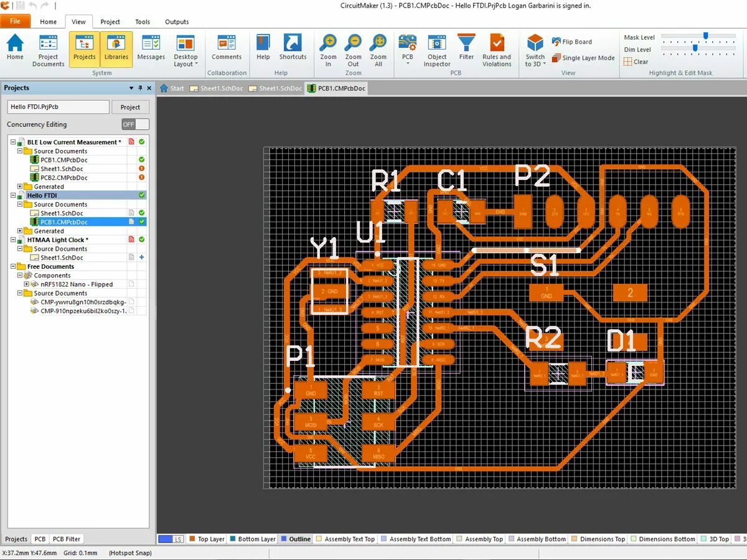Click the S1 switch pad labeled 2

pyautogui.click(x=630, y=292)
